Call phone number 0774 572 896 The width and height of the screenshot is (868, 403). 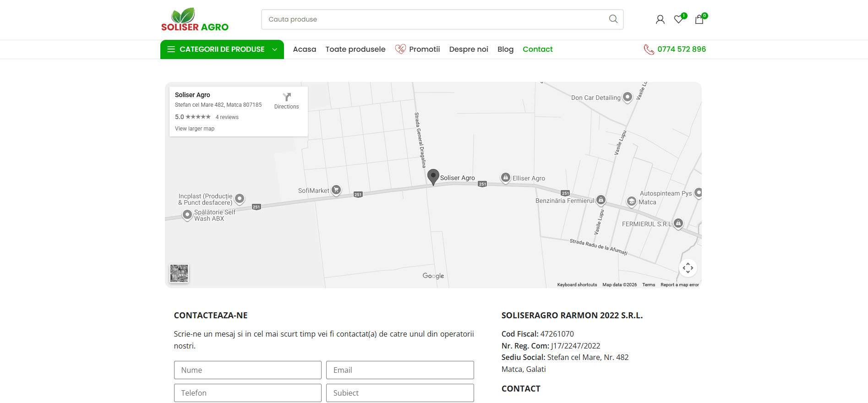681,49
